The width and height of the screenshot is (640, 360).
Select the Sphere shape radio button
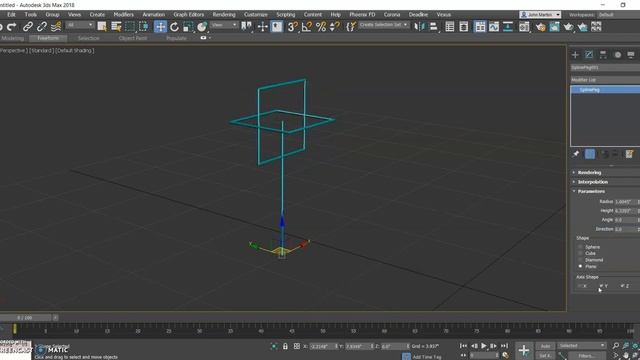point(580,247)
